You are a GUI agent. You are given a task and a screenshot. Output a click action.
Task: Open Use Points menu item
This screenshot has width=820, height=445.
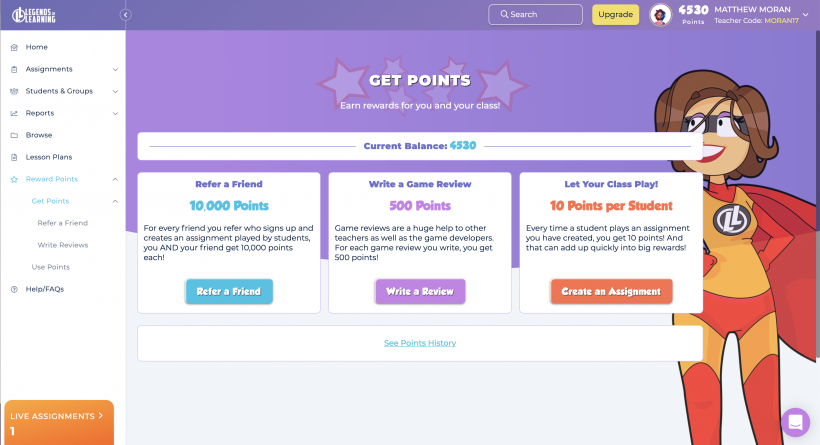[x=51, y=267]
